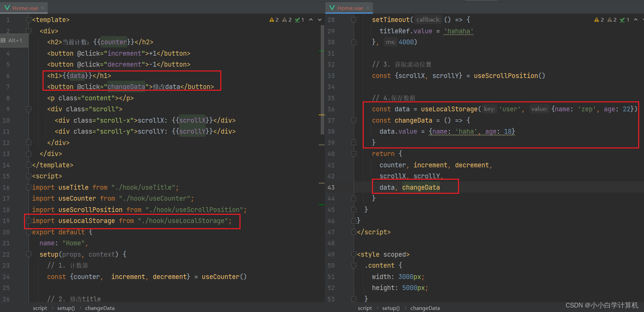Collapse the <template> block on line 1
Viewport: 644px width, 312px height.
(x=29, y=20)
